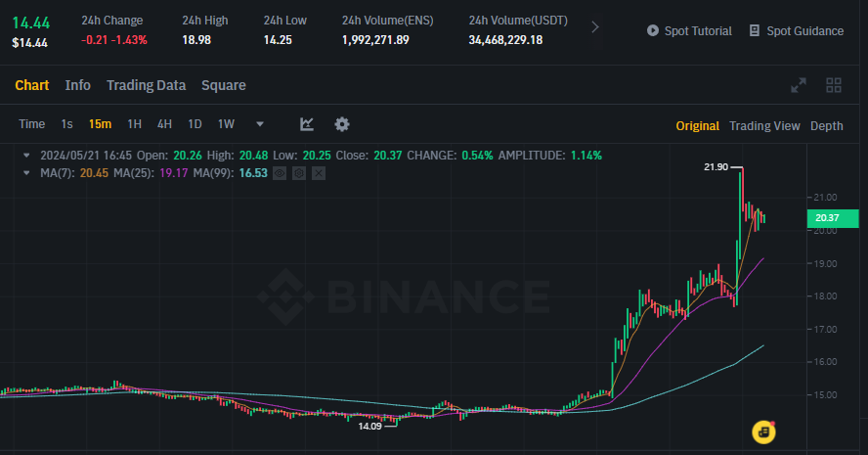
Task: Open MA indicator settings hexagon icon
Action: 299,173
